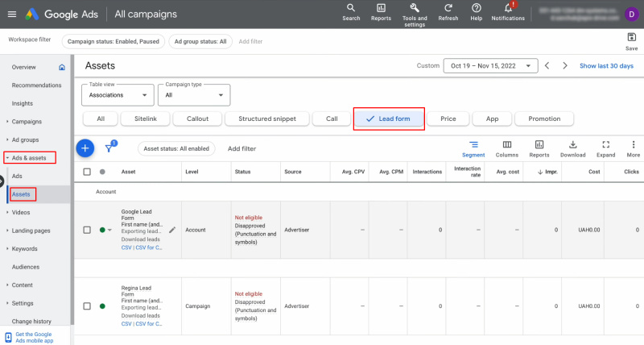Open Recommendations in the sidebar
The height and width of the screenshot is (345, 644).
coord(36,85)
